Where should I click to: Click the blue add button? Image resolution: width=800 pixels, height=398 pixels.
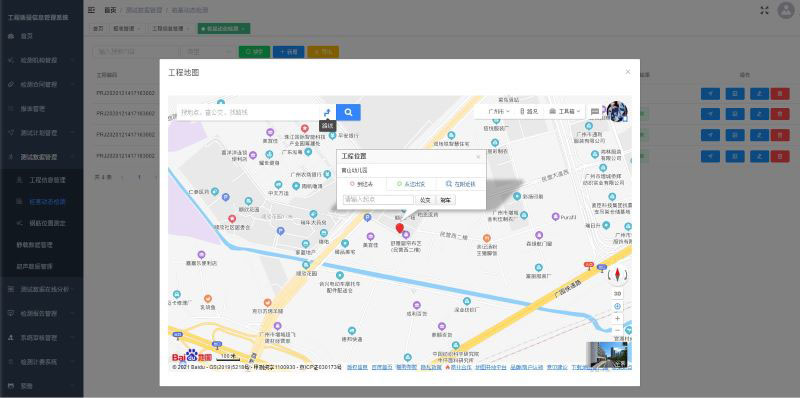coord(288,52)
